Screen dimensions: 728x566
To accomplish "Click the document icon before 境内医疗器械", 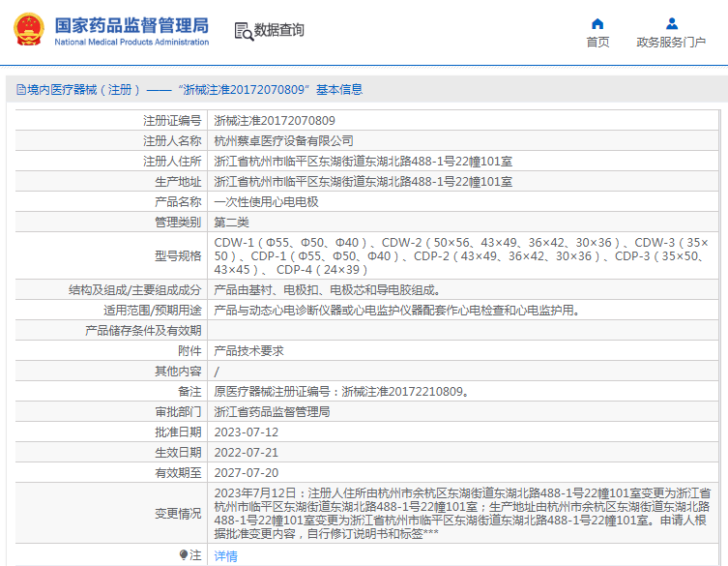I will click(x=21, y=89).
